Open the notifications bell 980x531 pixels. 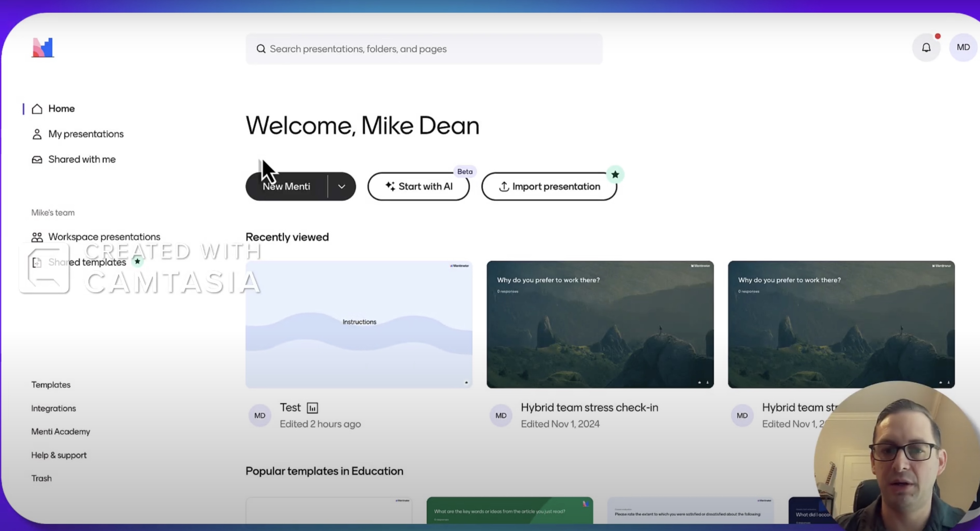[926, 47]
